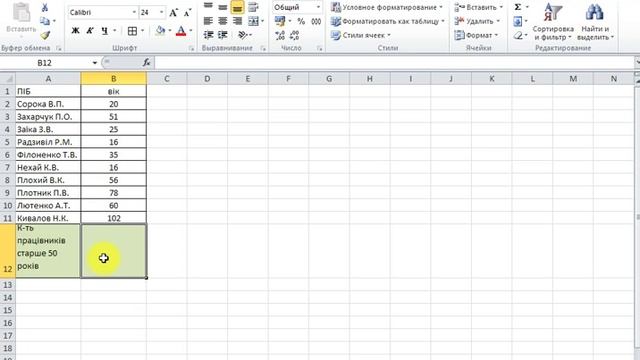Image resolution: width=640 pixels, height=360 pixels.
Task: Click the accounting currency format icon
Action: (x=280, y=21)
